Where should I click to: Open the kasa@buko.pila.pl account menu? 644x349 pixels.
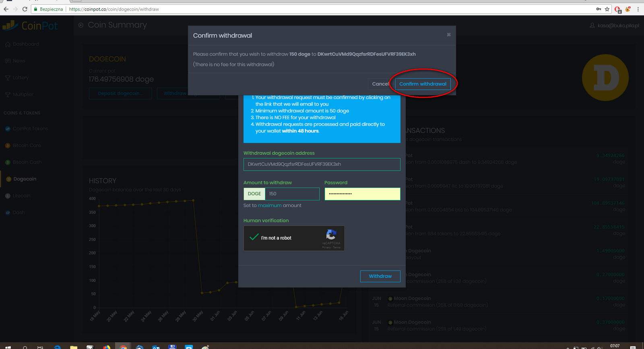click(x=614, y=25)
